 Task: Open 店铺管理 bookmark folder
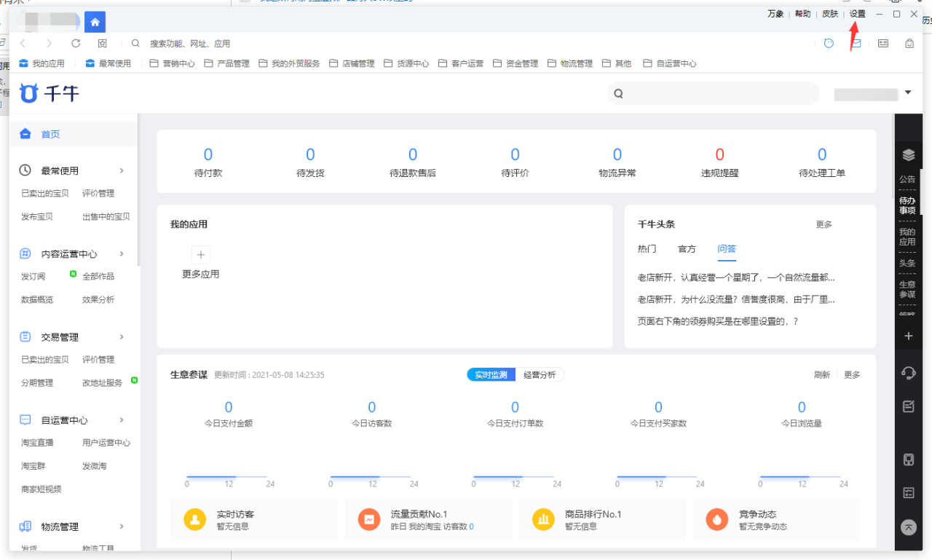(352, 63)
